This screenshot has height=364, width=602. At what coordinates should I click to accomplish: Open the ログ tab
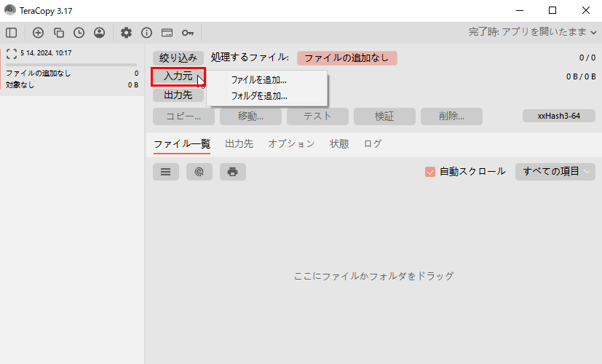click(x=373, y=144)
